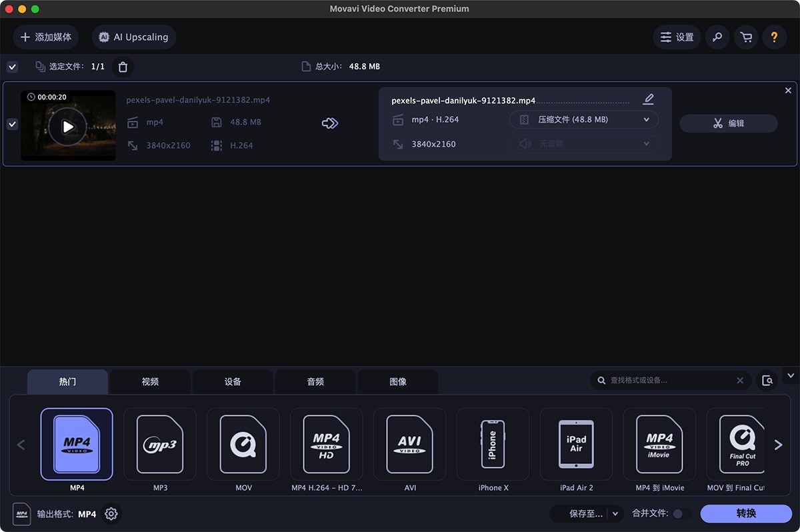
Task: Select the MP3 audio format preset
Action: click(159, 444)
